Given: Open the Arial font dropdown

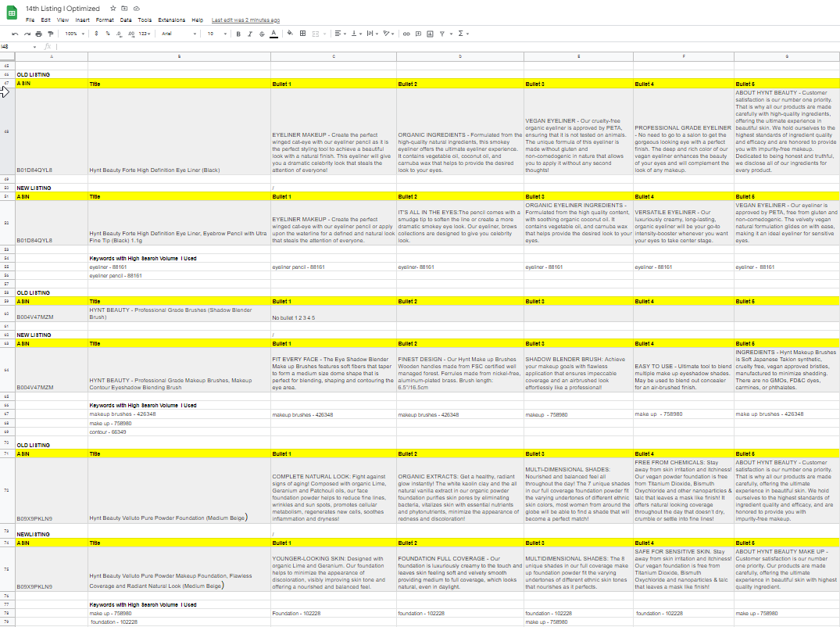Looking at the screenshot, I should click(x=179, y=34).
